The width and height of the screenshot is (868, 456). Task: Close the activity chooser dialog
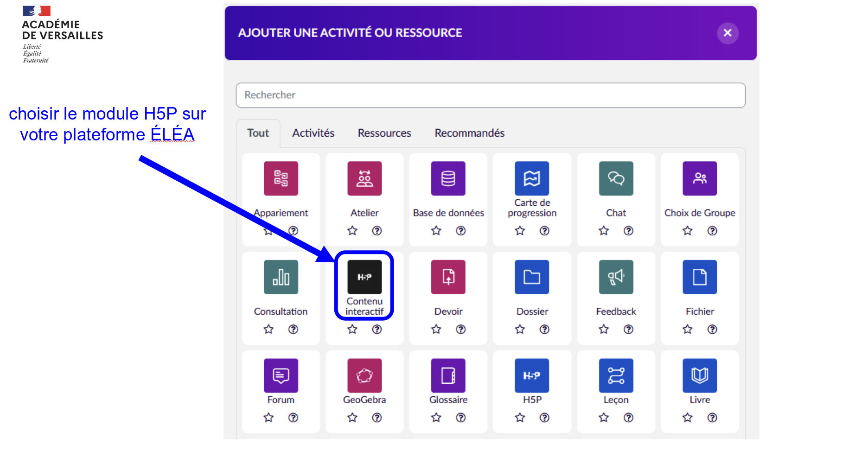pos(728,33)
